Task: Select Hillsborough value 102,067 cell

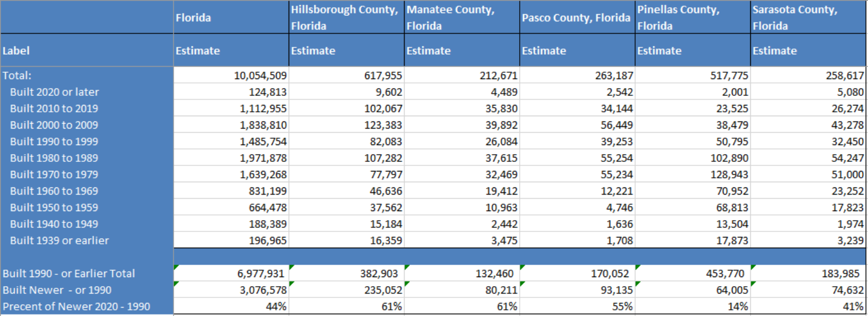Action: tap(346, 108)
